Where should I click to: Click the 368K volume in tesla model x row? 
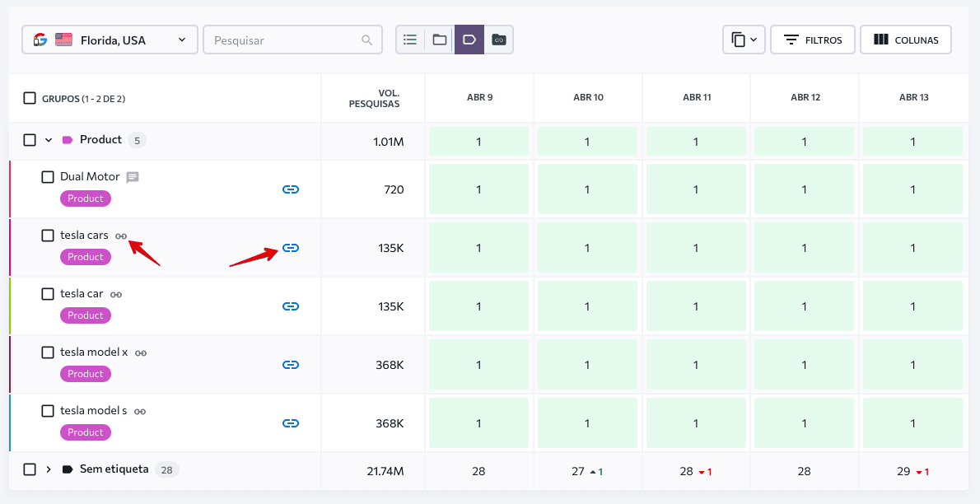pos(390,365)
